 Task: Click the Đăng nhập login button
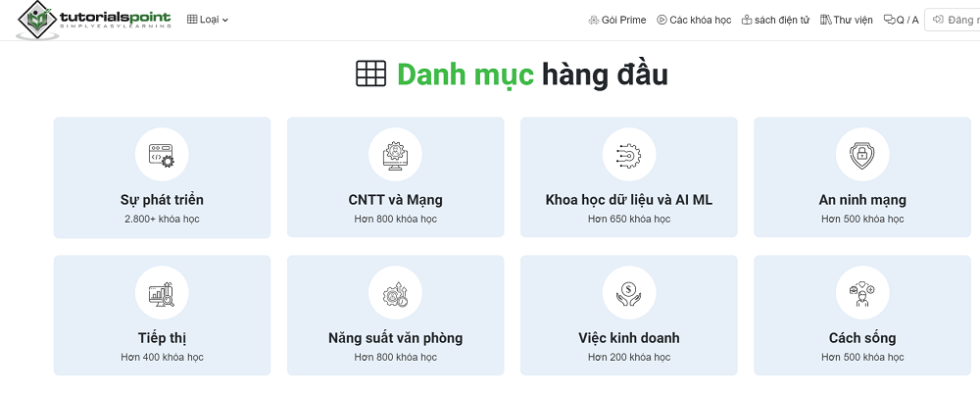pos(952,20)
